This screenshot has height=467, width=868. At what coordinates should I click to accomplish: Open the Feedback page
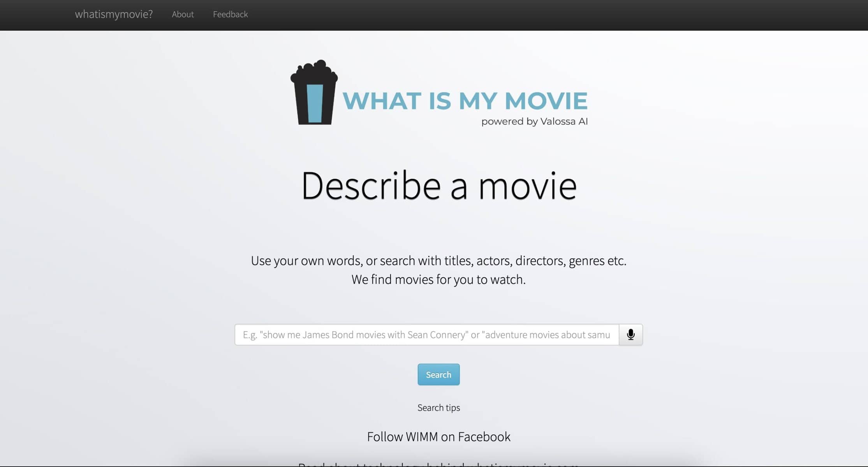click(230, 14)
